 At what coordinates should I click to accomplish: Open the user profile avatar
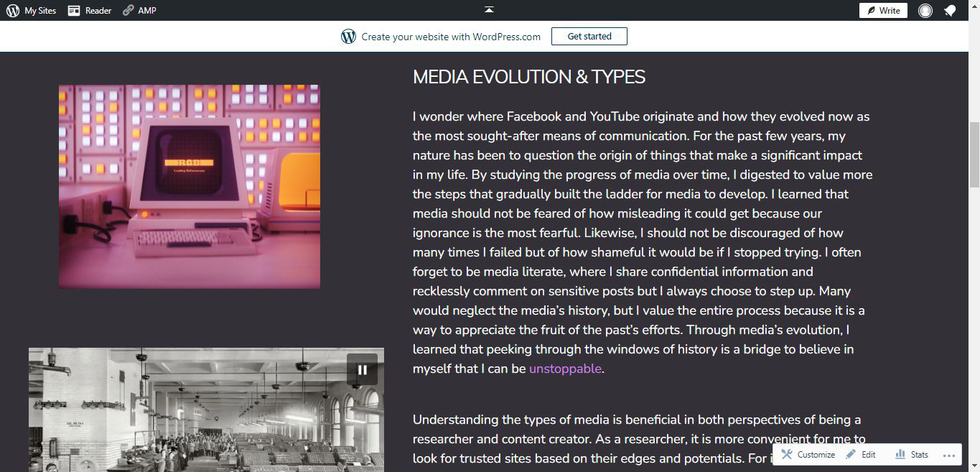[x=925, y=11]
